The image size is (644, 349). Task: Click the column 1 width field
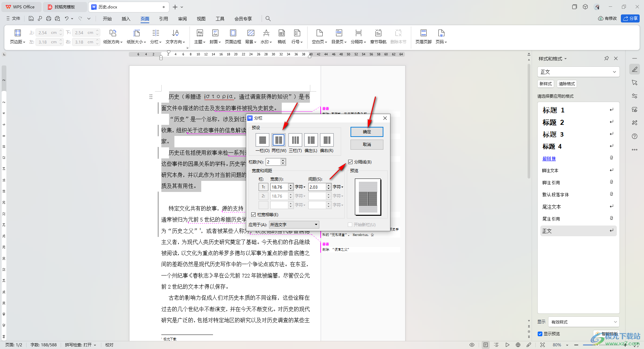click(279, 187)
